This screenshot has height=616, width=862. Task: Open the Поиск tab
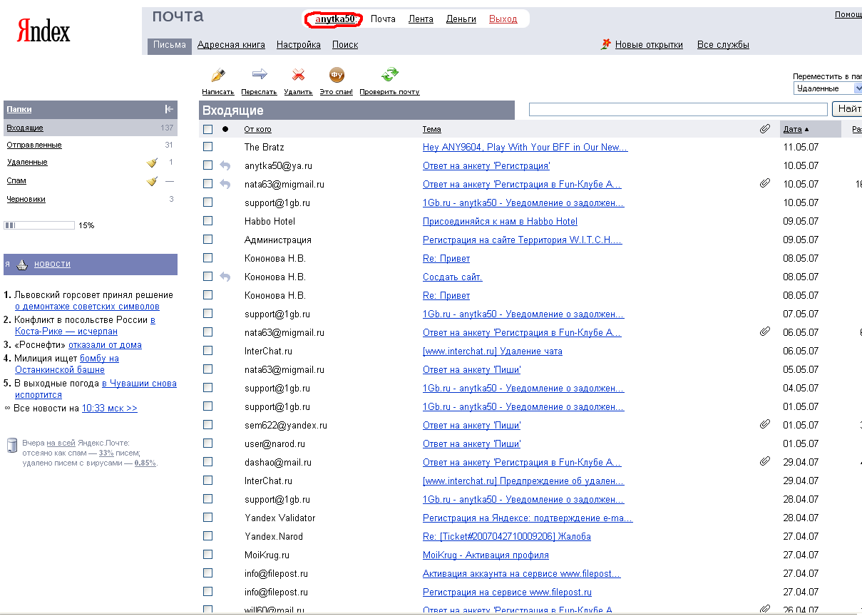click(345, 45)
